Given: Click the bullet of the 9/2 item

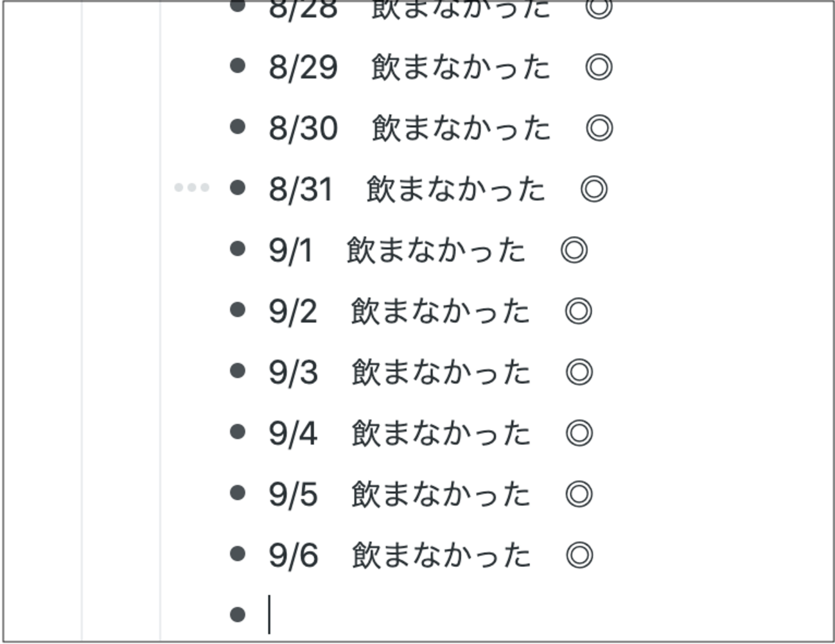Looking at the screenshot, I should click(238, 309).
